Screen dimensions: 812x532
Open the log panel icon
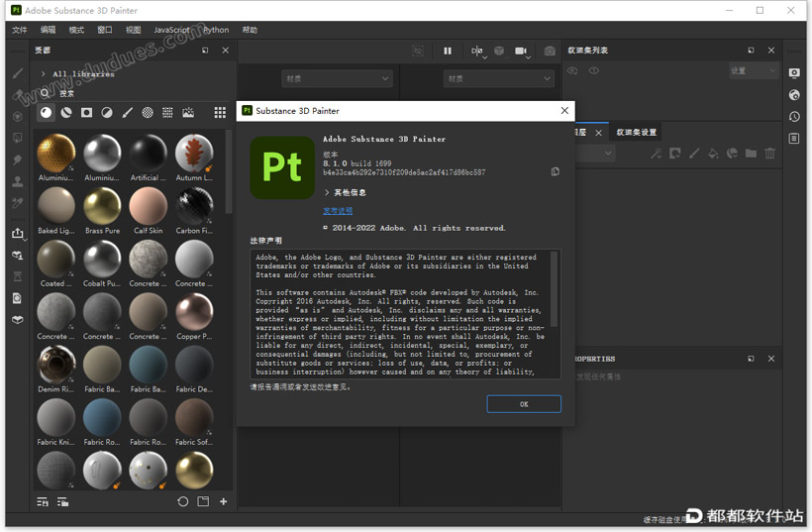[794, 139]
